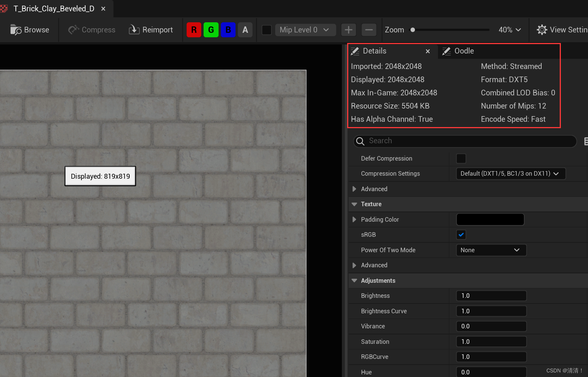Click the 'Encode Speed: Fast' text
The width and height of the screenshot is (588, 377).
point(513,119)
